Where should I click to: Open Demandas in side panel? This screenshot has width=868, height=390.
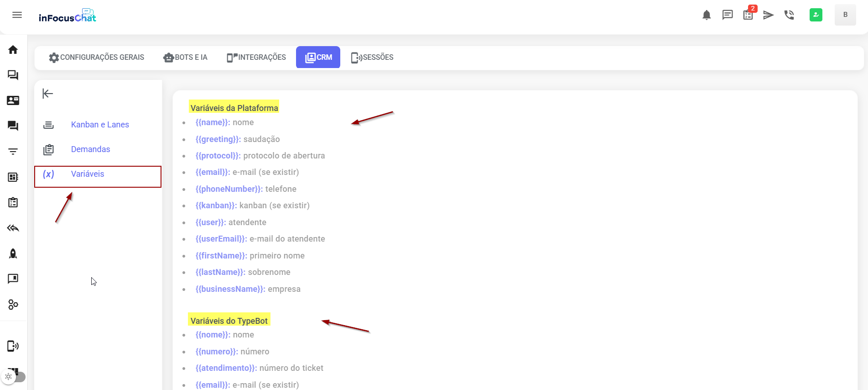pos(90,149)
